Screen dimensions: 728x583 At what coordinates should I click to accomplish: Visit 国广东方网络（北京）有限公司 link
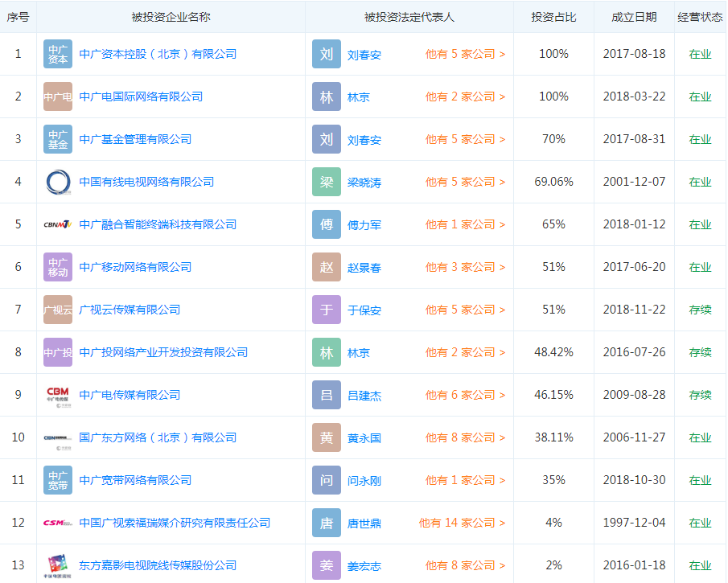(x=158, y=437)
